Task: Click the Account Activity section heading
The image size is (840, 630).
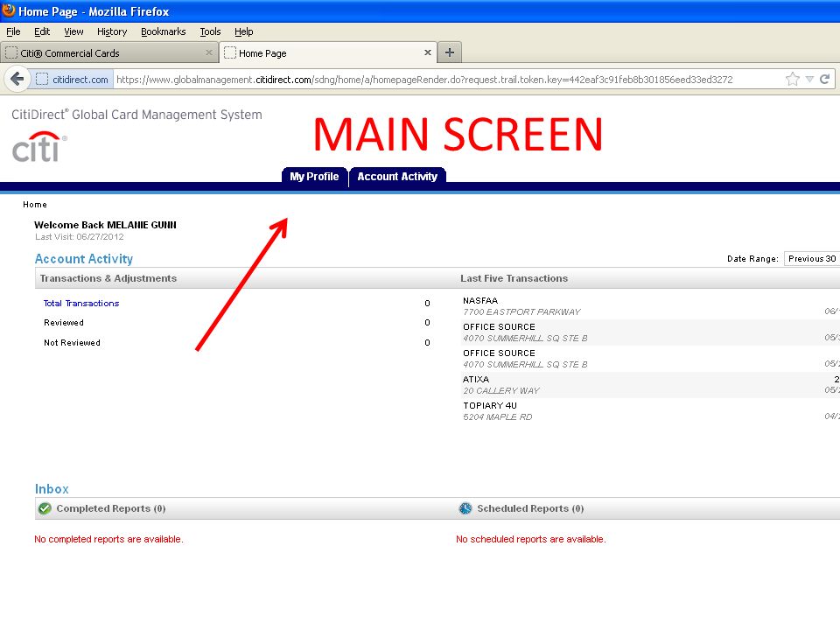Action: (84, 259)
